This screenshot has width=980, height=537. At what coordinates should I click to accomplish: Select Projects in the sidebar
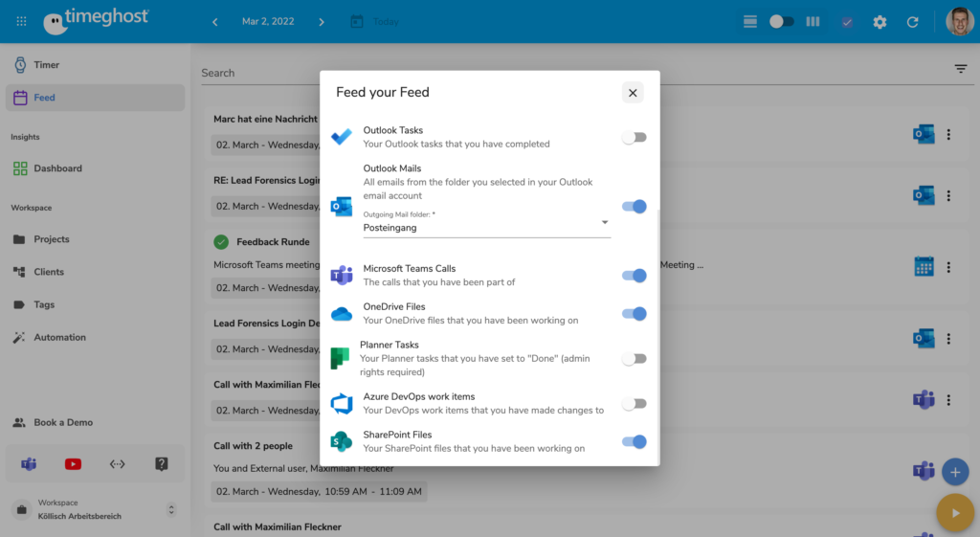coord(52,239)
